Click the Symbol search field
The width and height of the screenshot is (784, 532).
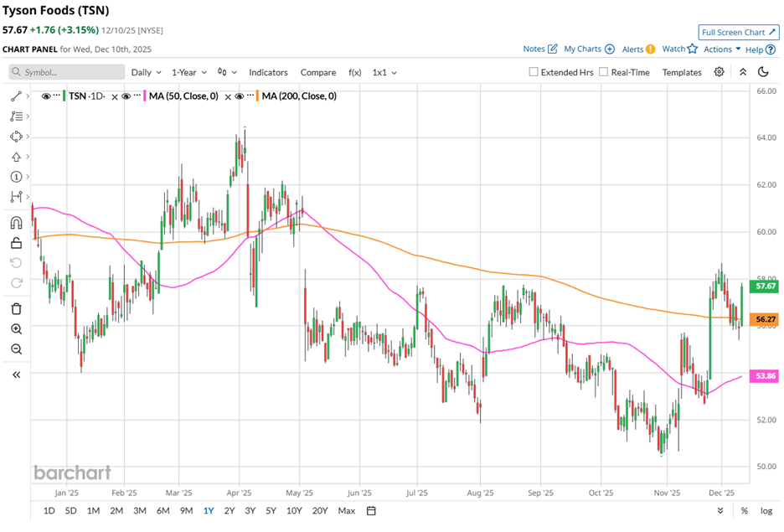click(x=67, y=72)
